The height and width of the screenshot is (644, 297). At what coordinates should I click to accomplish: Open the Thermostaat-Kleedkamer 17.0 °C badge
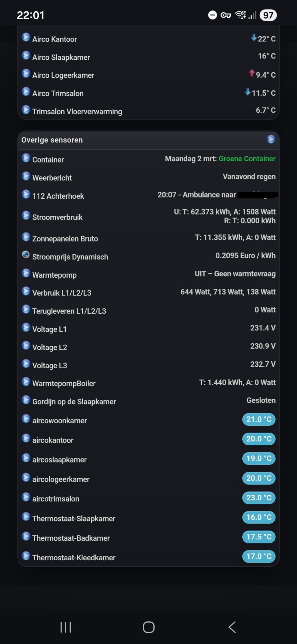259,556
